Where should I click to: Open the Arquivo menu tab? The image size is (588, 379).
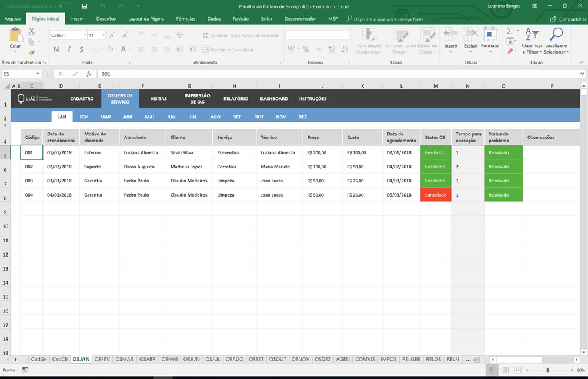coord(13,19)
